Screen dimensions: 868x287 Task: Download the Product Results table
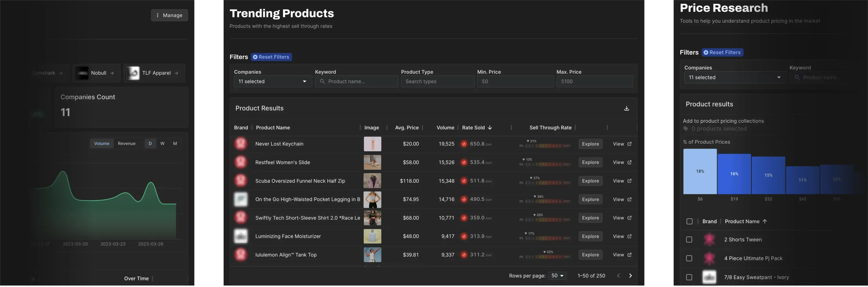click(x=626, y=109)
